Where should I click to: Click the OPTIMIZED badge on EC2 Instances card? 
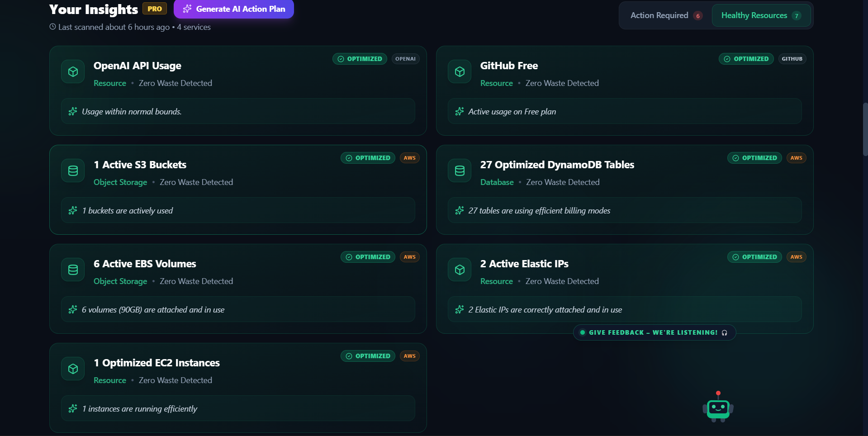tap(368, 356)
